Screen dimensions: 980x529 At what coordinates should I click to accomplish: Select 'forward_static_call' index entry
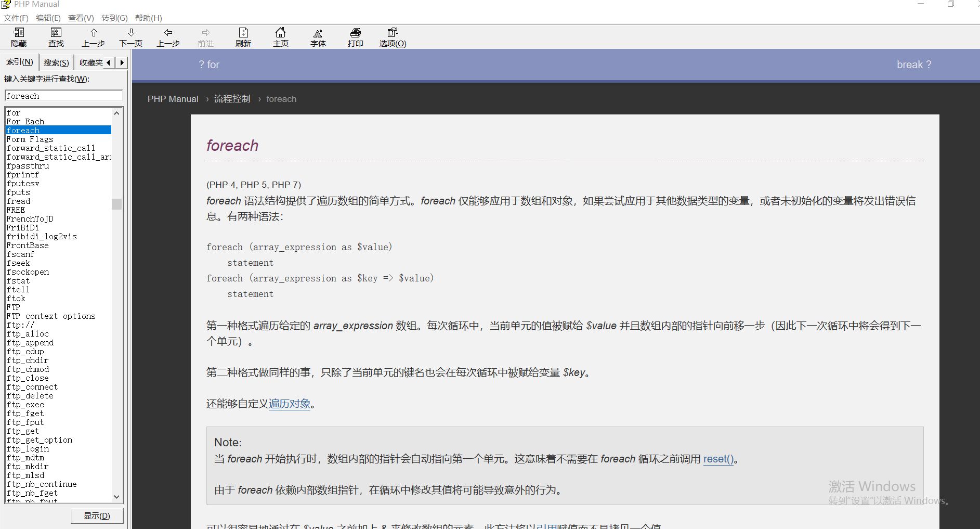(x=51, y=148)
